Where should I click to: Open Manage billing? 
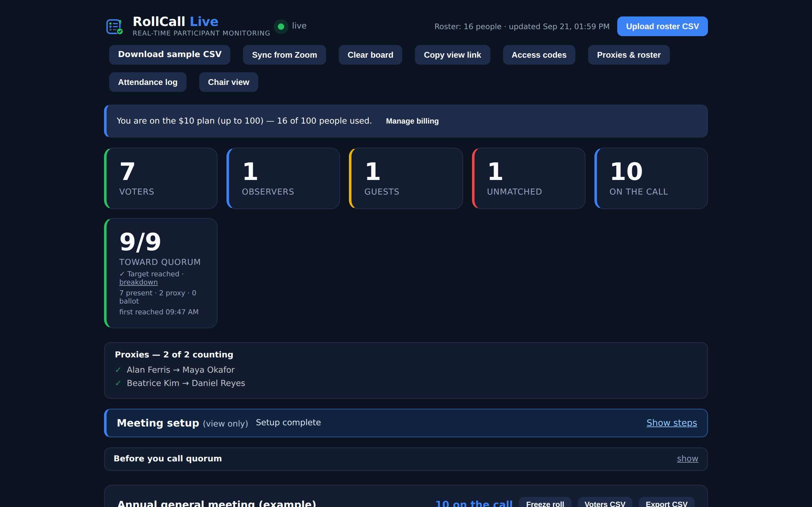[412, 121]
